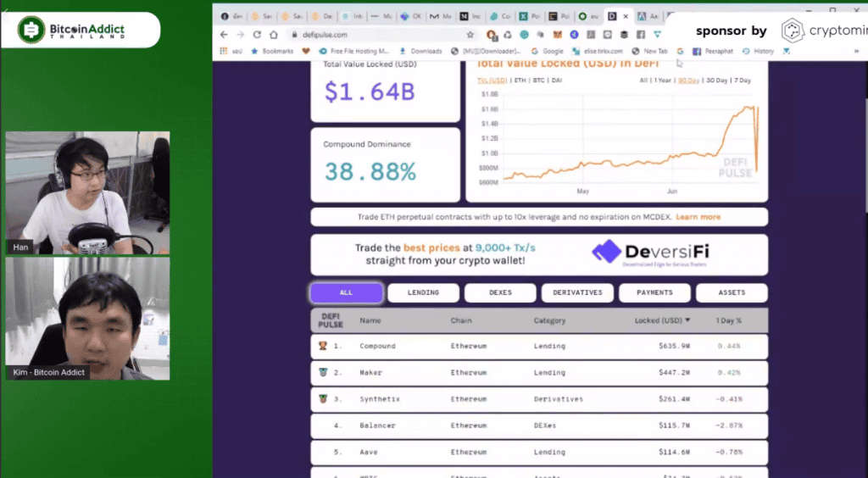868x478 pixels.
Task: Click the recycle-arrows extension icon
Action: (x=508, y=34)
